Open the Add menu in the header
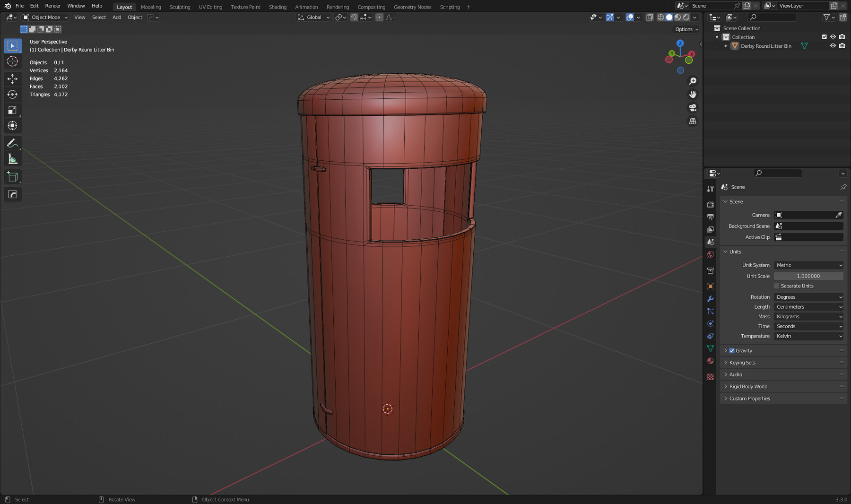 116,17
